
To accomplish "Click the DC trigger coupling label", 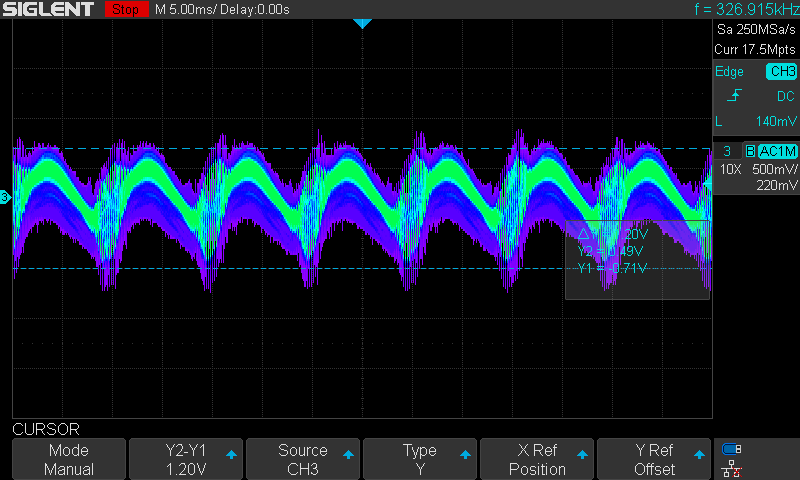I will point(786,96).
